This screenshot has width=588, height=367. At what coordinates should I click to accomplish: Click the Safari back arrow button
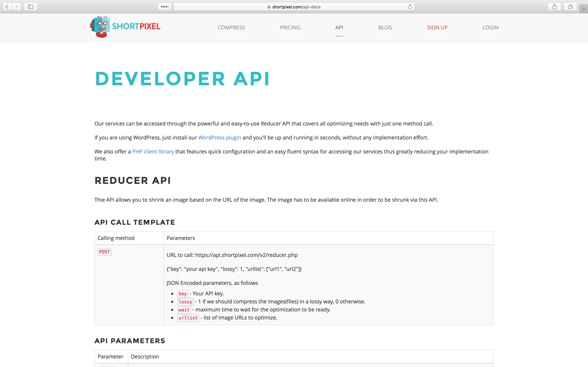tap(7, 7)
